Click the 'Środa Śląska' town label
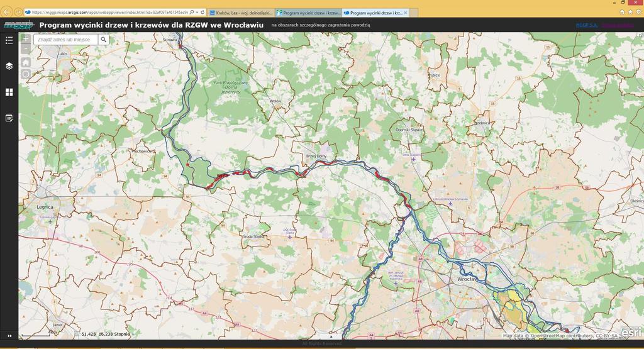The width and height of the screenshot is (644, 349). (253, 237)
